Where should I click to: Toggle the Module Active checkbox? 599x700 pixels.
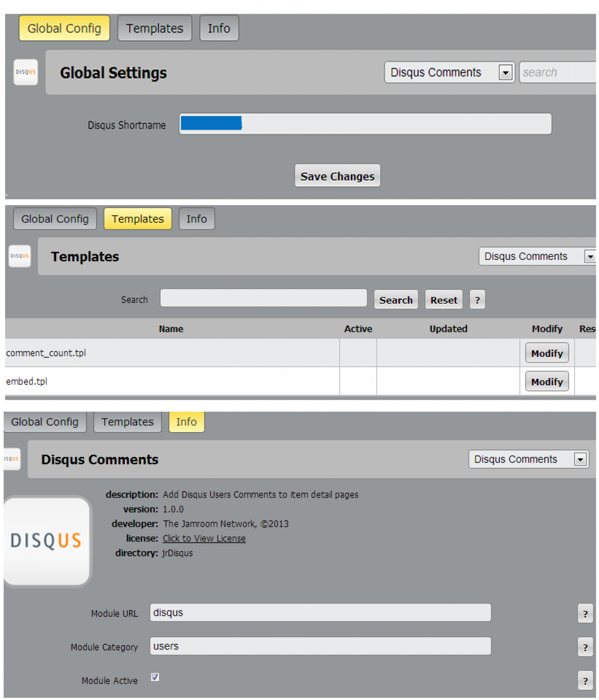(x=155, y=677)
